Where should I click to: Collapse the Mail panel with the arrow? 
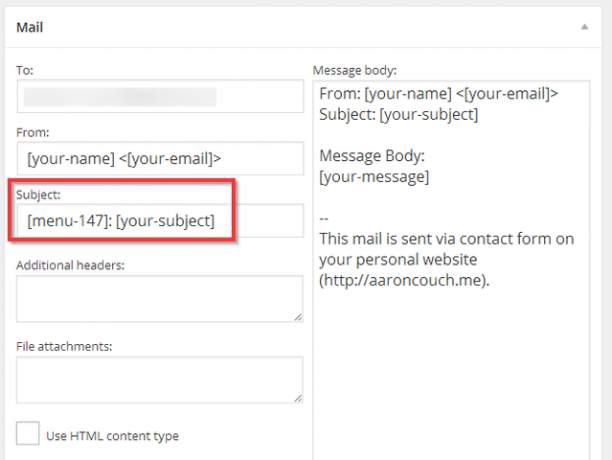click(584, 27)
